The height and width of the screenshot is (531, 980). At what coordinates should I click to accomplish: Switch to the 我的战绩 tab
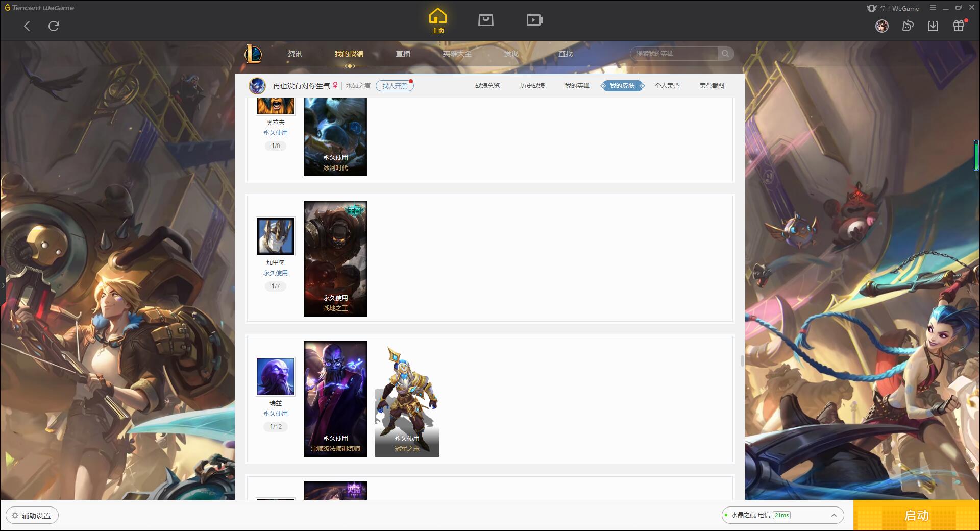coord(349,54)
